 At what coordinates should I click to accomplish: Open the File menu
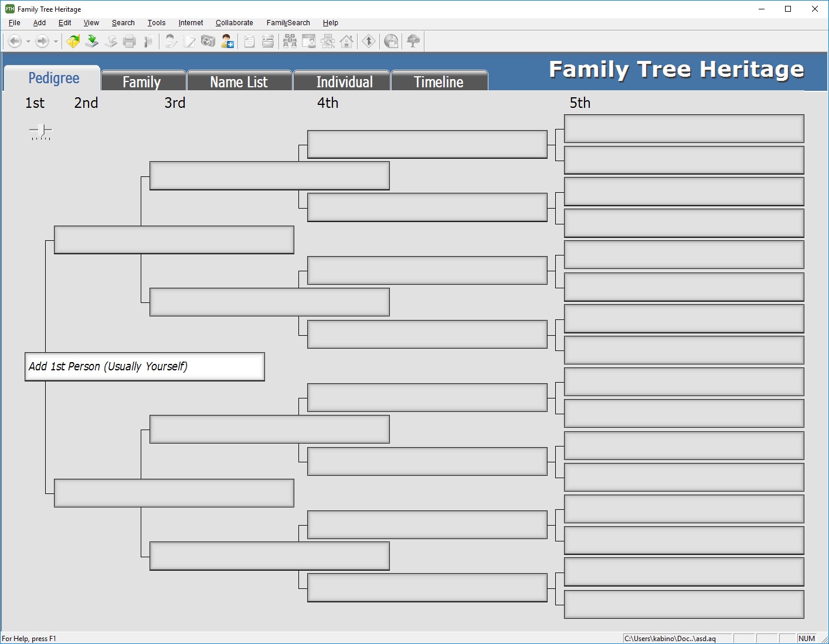point(15,23)
